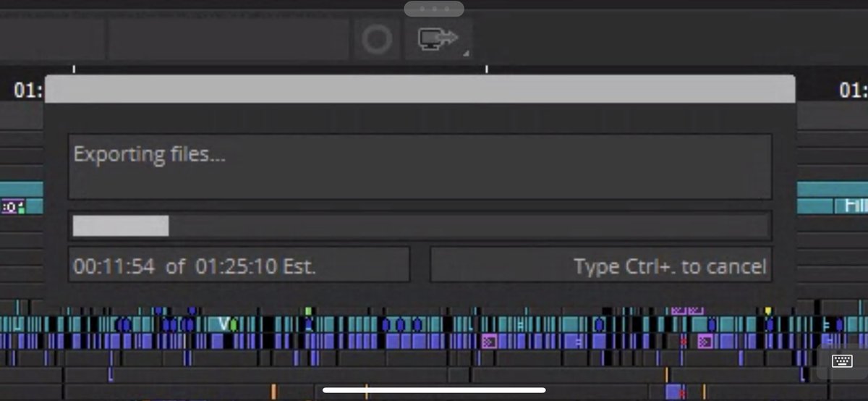Open the monitor output export icon
The width and height of the screenshot is (868, 401).
point(438,38)
